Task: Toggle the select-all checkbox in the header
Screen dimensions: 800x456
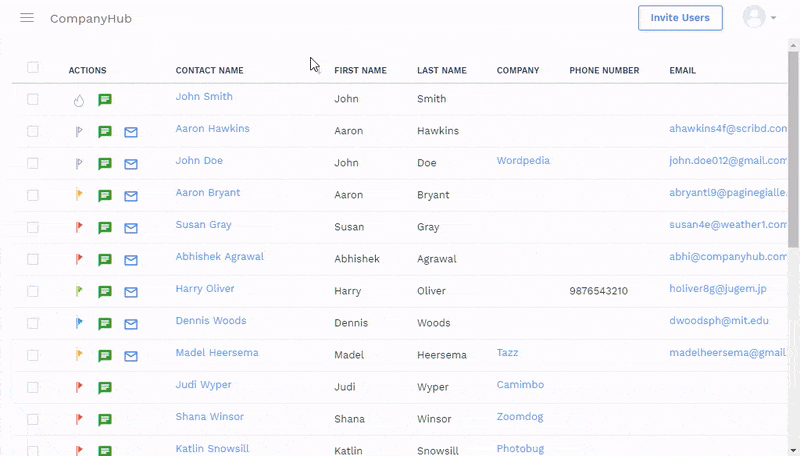Action: point(33,68)
